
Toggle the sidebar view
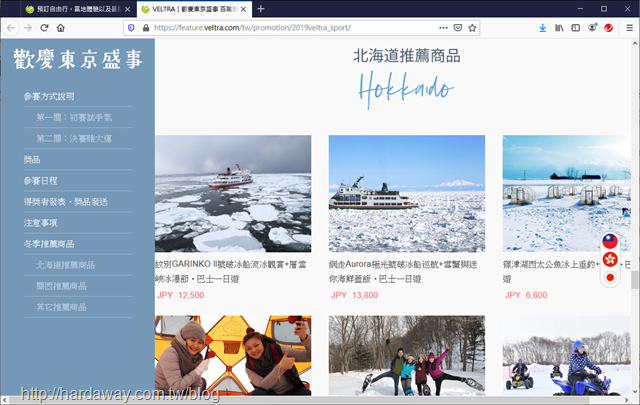pyautogui.click(x=576, y=28)
